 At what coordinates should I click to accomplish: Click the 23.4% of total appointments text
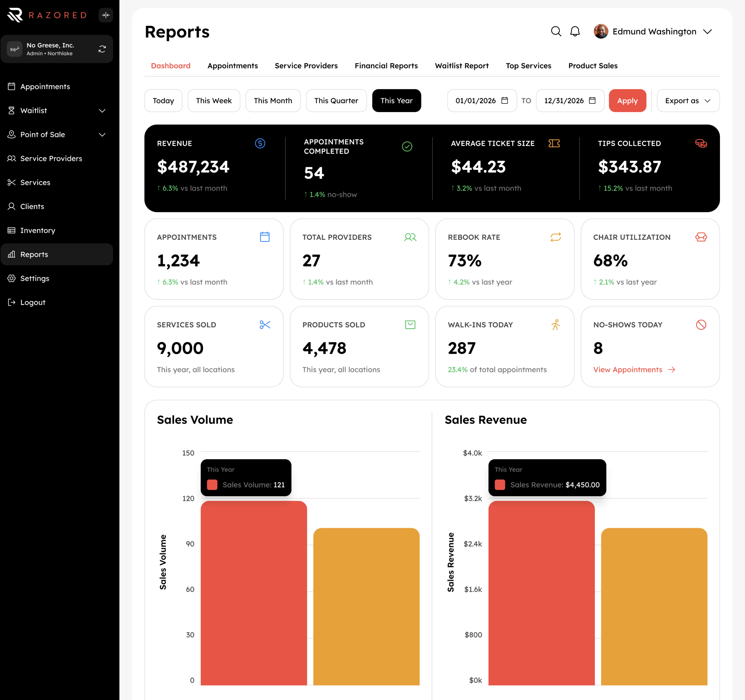pos(497,369)
